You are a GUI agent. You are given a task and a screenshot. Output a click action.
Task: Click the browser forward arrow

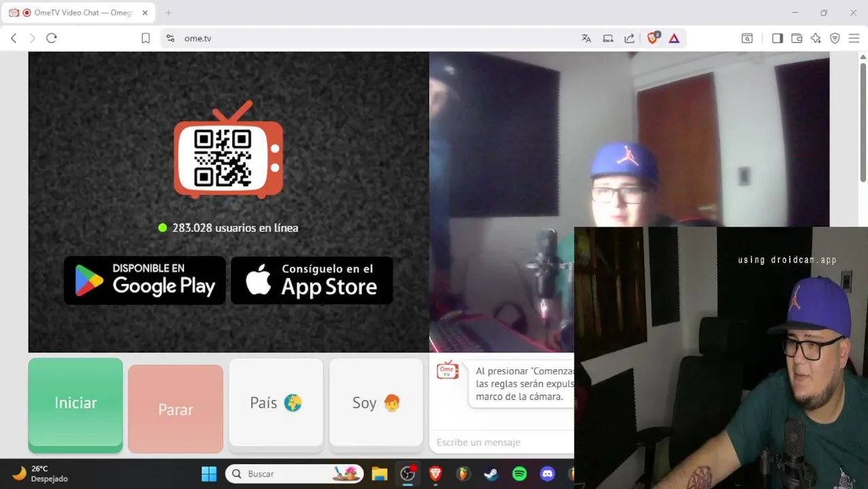[x=32, y=39]
